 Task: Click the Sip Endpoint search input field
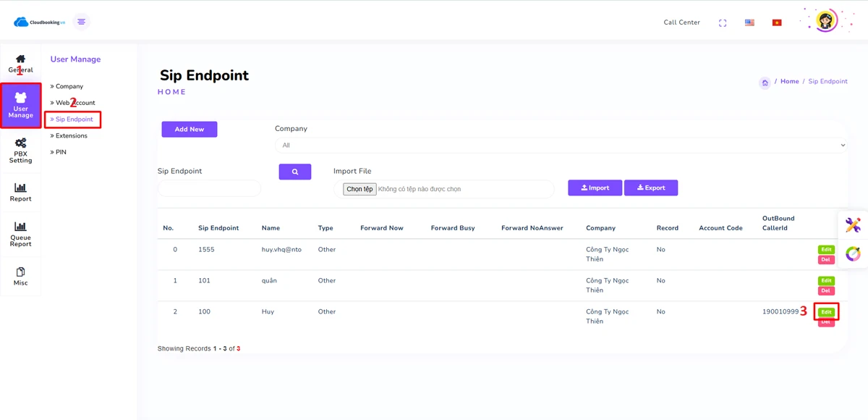(x=209, y=188)
